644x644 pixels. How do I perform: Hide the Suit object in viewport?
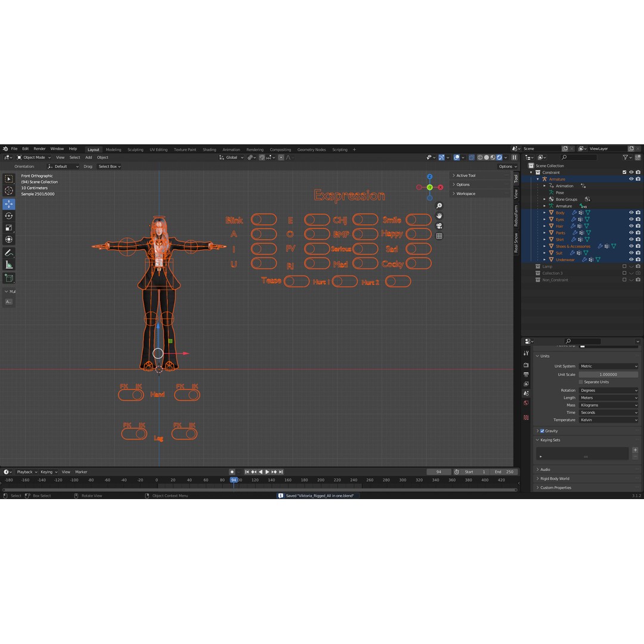point(631,253)
